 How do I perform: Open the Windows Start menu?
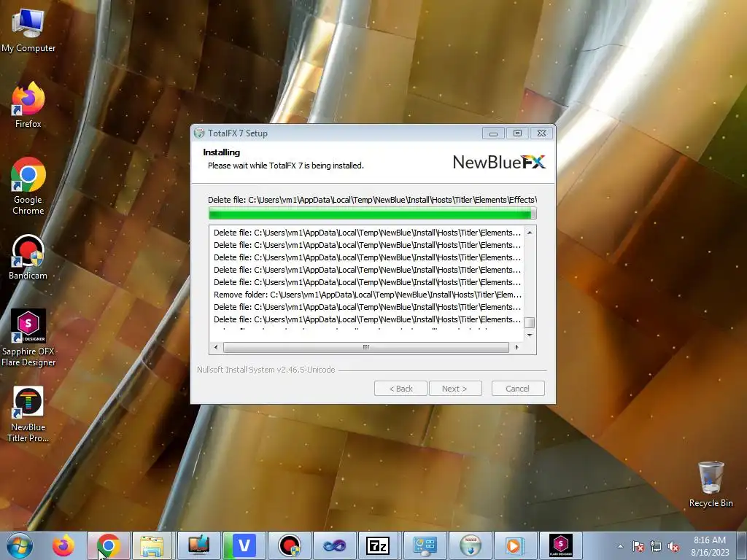click(x=20, y=545)
